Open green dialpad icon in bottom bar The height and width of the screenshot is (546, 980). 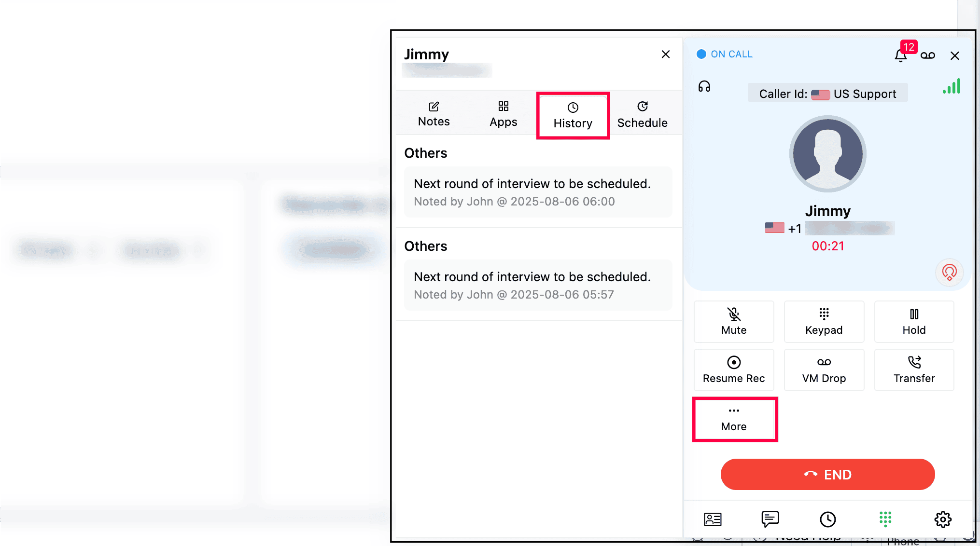(x=885, y=519)
